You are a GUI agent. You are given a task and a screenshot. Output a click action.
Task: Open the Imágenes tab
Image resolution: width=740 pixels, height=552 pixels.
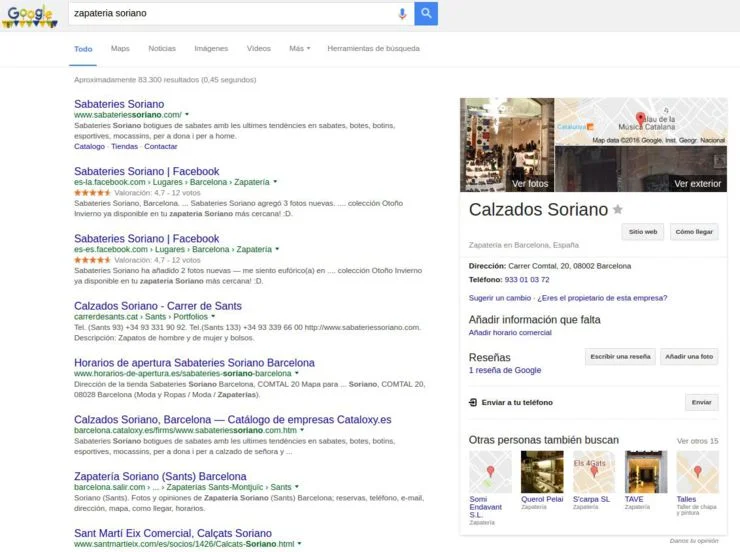pyautogui.click(x=211, y=49)
